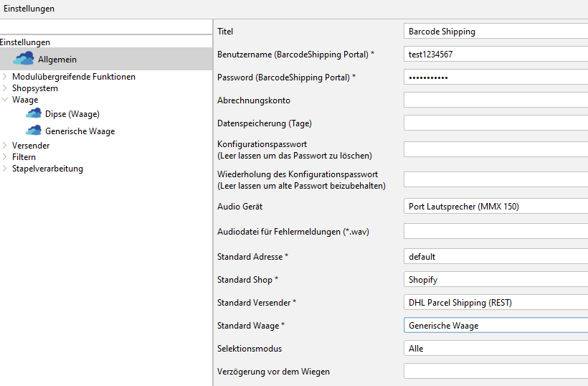Click into the Password field
The height and width of the screenshot is (386, 588).
(x=495, y=77)
